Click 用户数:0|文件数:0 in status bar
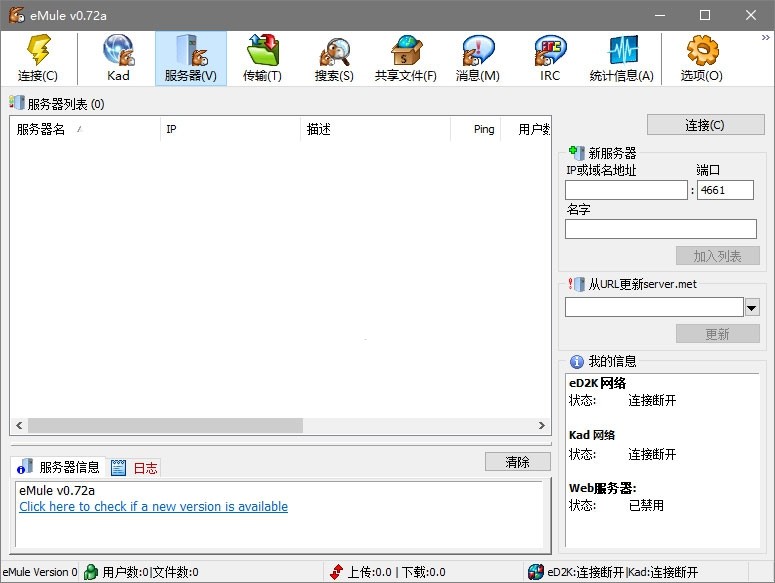 [x=150, y=572]
